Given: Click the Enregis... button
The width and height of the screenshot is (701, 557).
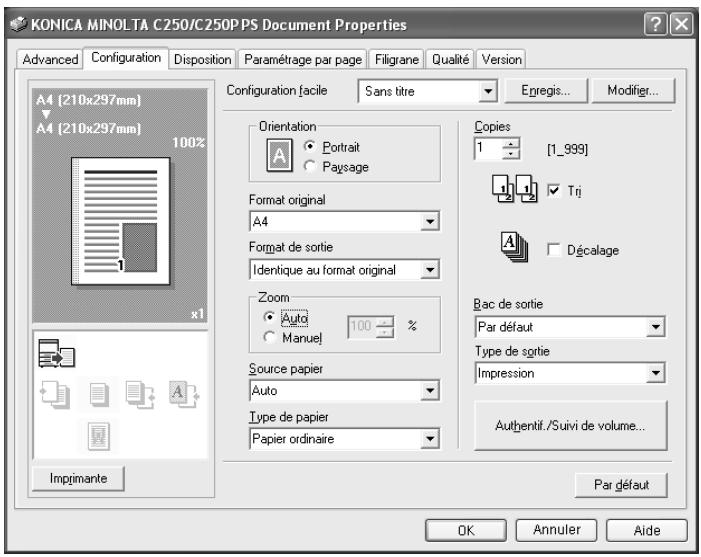Looking at the screenshot, I should pos(545,91).
